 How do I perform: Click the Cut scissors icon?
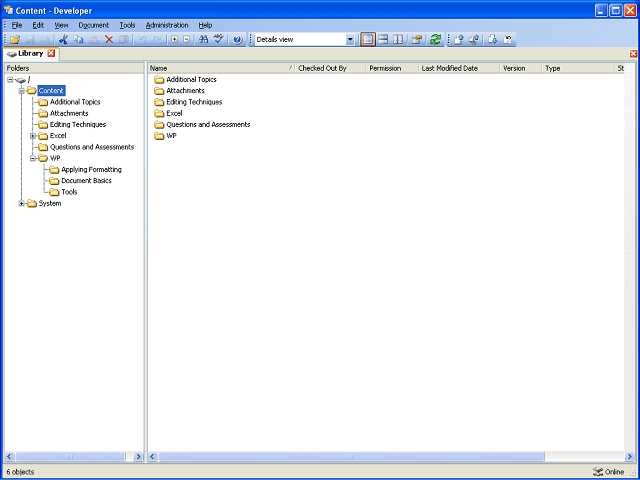point(63,40)
